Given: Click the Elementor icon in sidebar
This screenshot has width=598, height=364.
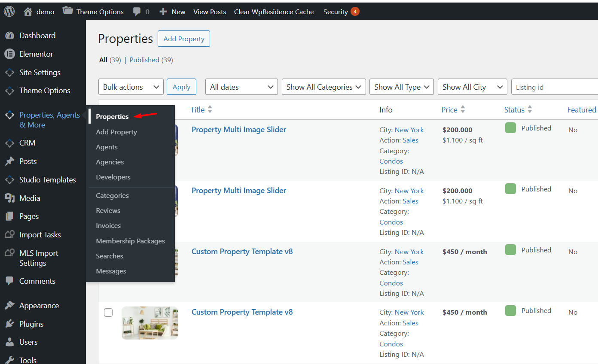Looking at the screenshot, I should click(x=9, y=54).
